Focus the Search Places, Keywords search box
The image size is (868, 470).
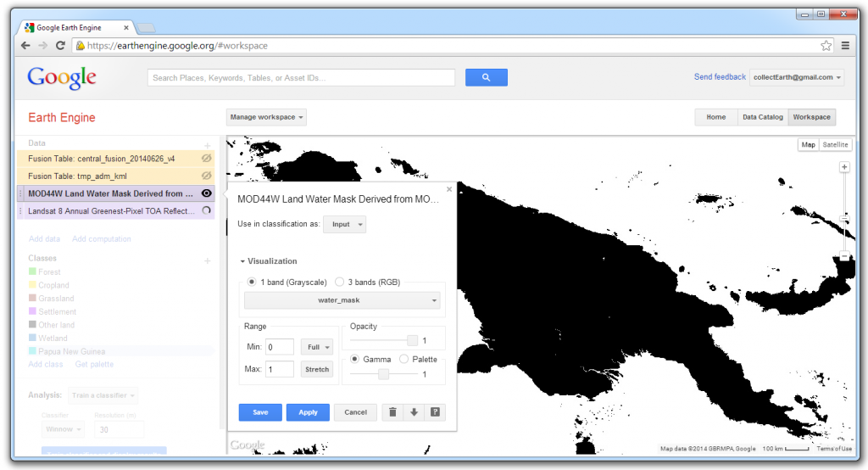coord(301,77)
